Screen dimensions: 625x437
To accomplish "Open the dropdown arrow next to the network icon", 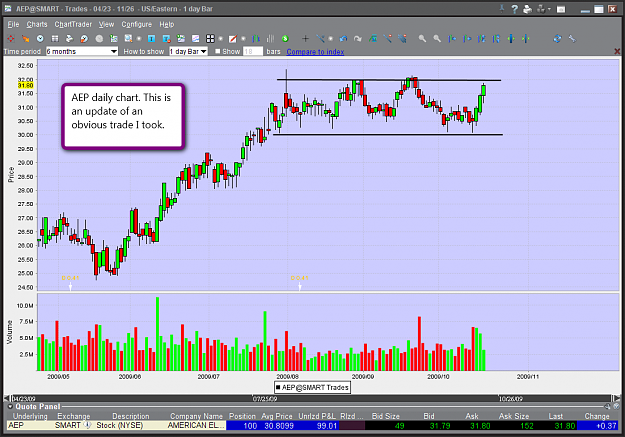I will (550, 9).
